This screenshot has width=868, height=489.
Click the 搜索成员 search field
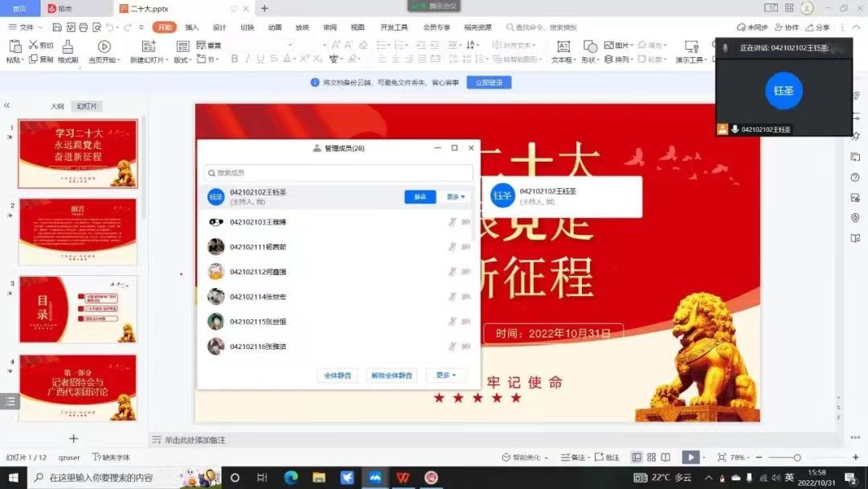(x=338, y=173)
